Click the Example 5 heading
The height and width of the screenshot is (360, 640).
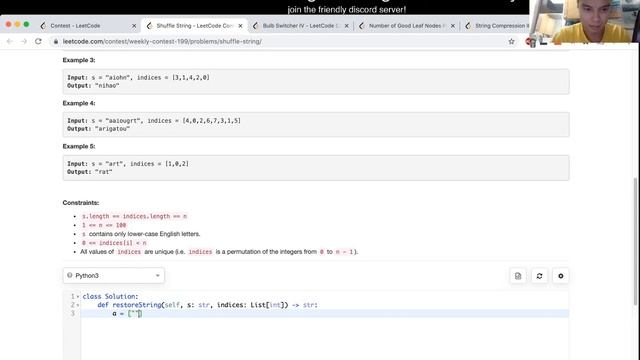point(79,146)
